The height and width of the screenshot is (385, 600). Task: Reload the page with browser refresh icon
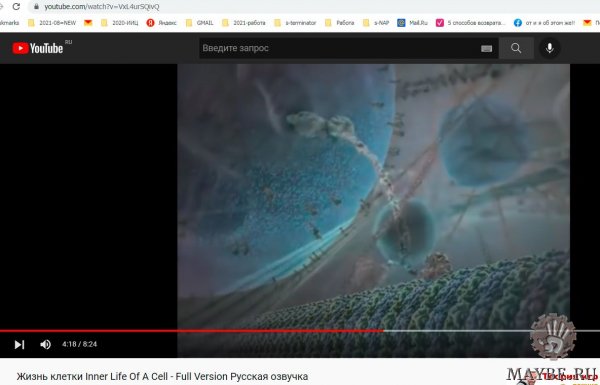click(16, 7)
